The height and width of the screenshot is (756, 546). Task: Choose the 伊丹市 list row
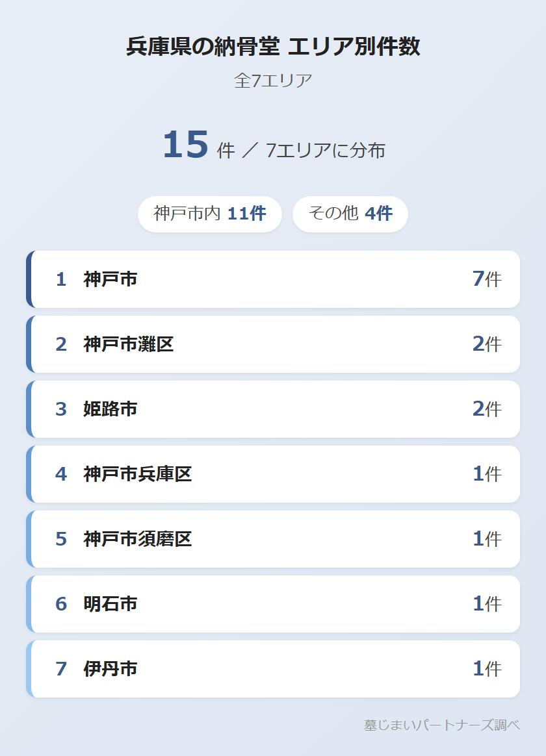click(x=273, y=669)
